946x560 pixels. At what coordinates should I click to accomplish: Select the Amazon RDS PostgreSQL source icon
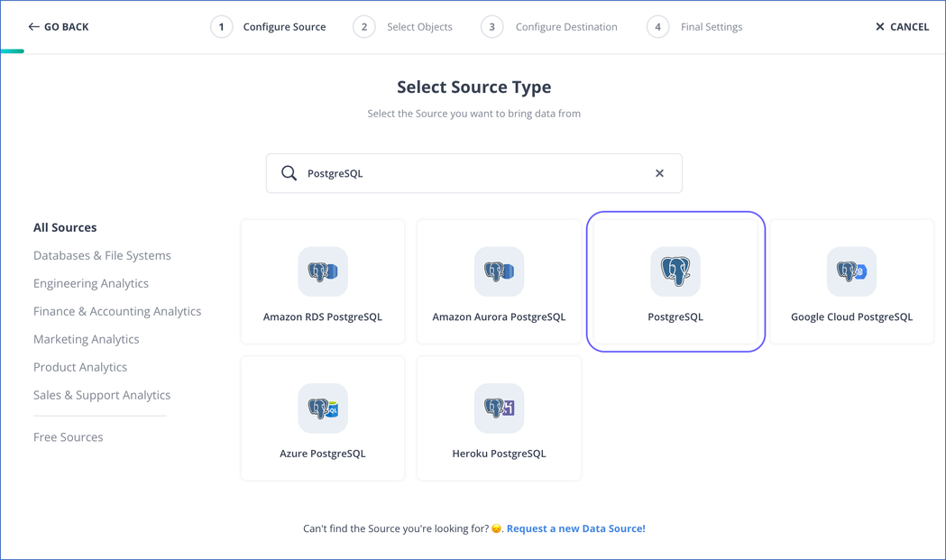(x=323, y=271)
